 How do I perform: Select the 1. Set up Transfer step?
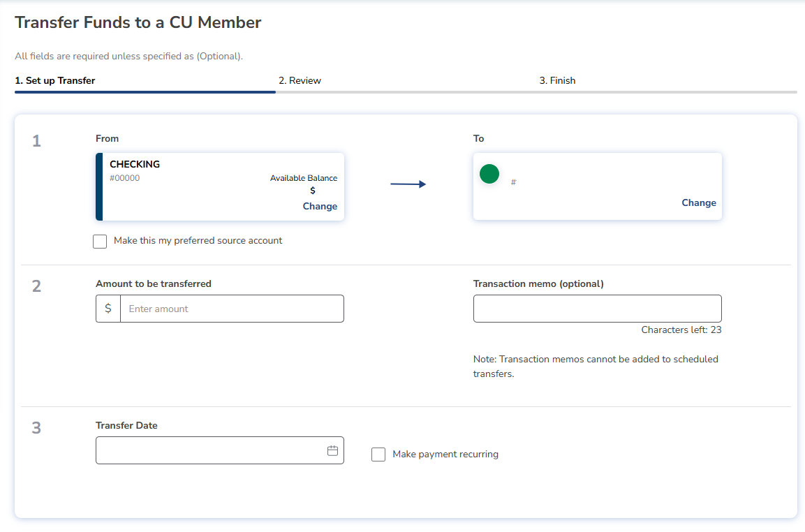55,80
